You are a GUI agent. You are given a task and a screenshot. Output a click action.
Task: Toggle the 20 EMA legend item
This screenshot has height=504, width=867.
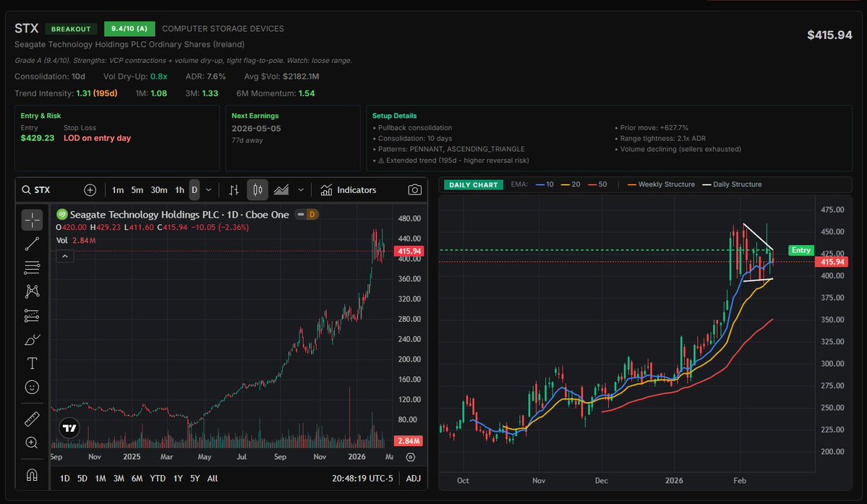point(571,184)
